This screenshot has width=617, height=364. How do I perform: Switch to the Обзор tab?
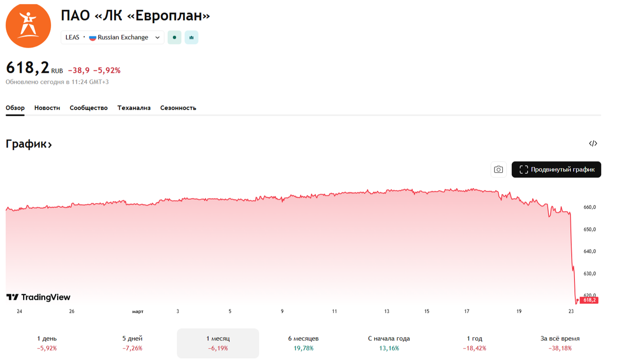pos(15,108)
